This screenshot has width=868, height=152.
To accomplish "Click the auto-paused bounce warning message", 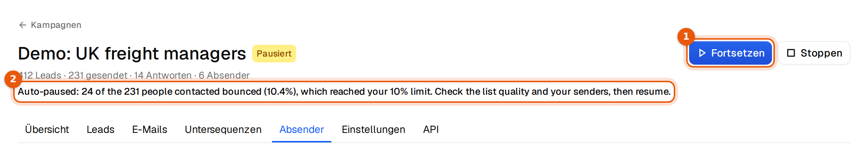I will click(344, 92).
